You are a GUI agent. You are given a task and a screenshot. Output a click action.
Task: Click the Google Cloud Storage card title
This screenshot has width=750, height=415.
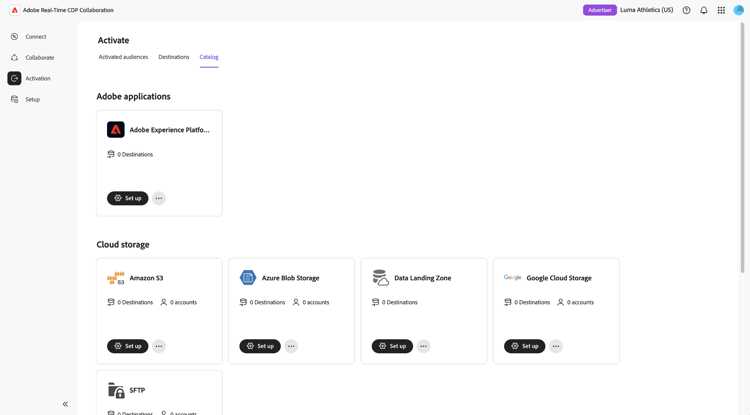(x=559, y=278)
